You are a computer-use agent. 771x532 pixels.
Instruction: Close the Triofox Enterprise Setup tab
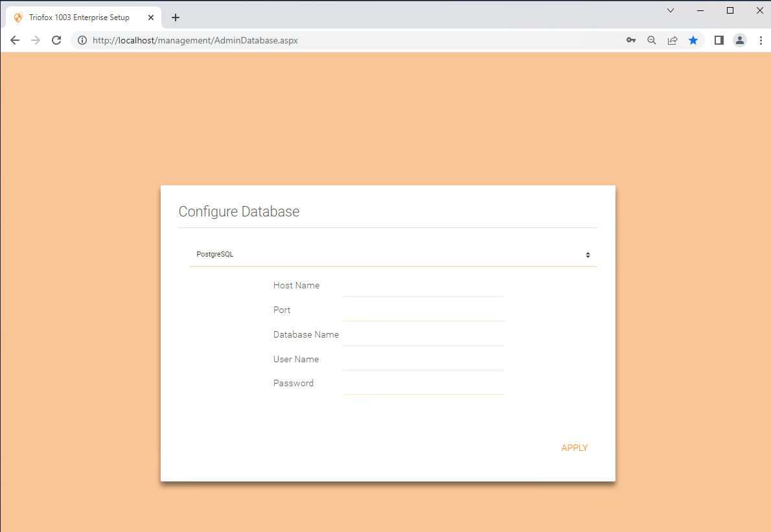[151, 17]
